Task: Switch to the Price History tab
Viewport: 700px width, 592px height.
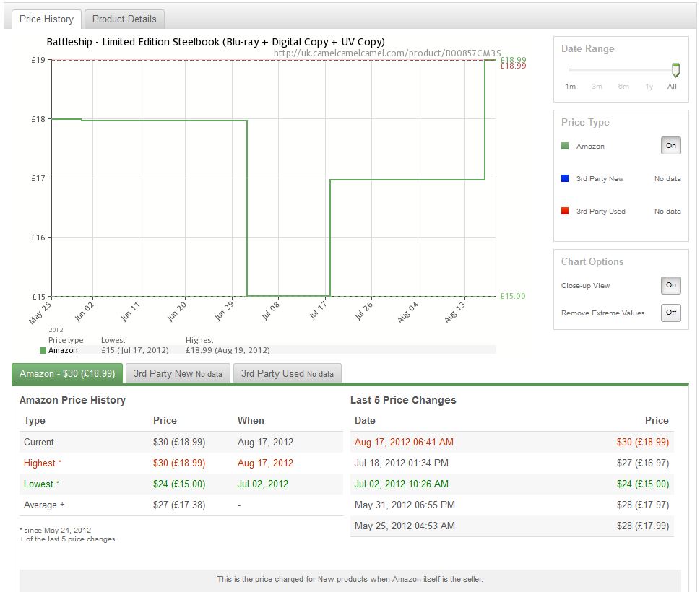Action: (46, 19)
